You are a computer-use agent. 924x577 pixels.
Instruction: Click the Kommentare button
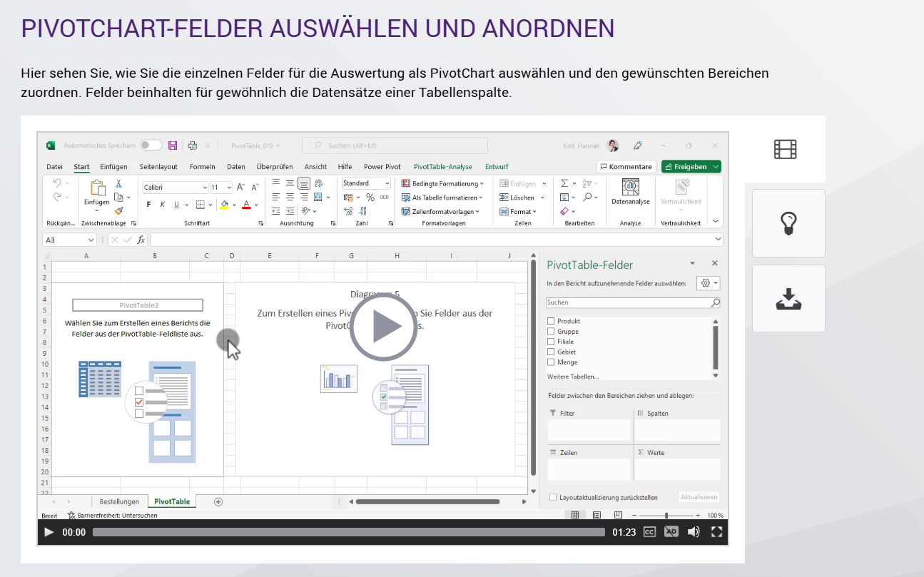(x=626, y=167)
